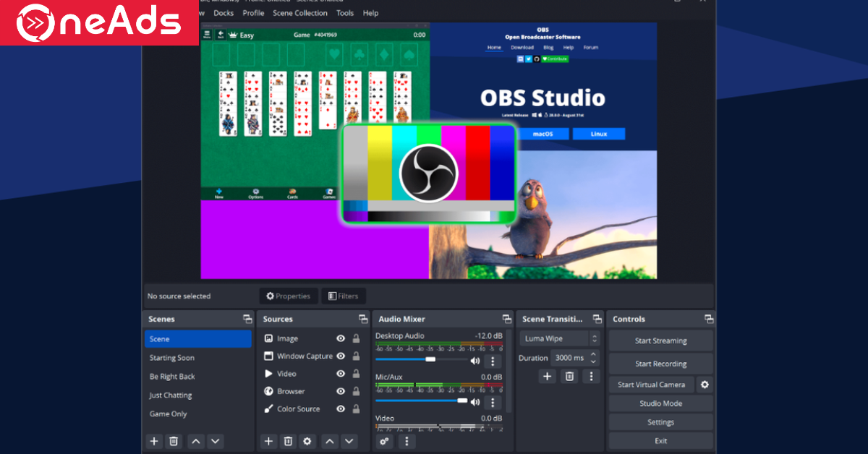Screen dimensions: 868x454
Task: Move the scene up in the Scenes list
Action: coord(196,441)
